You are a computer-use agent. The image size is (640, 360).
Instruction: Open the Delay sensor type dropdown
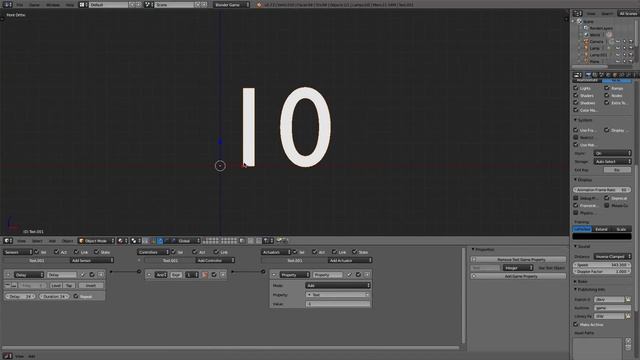pos(29,275)
